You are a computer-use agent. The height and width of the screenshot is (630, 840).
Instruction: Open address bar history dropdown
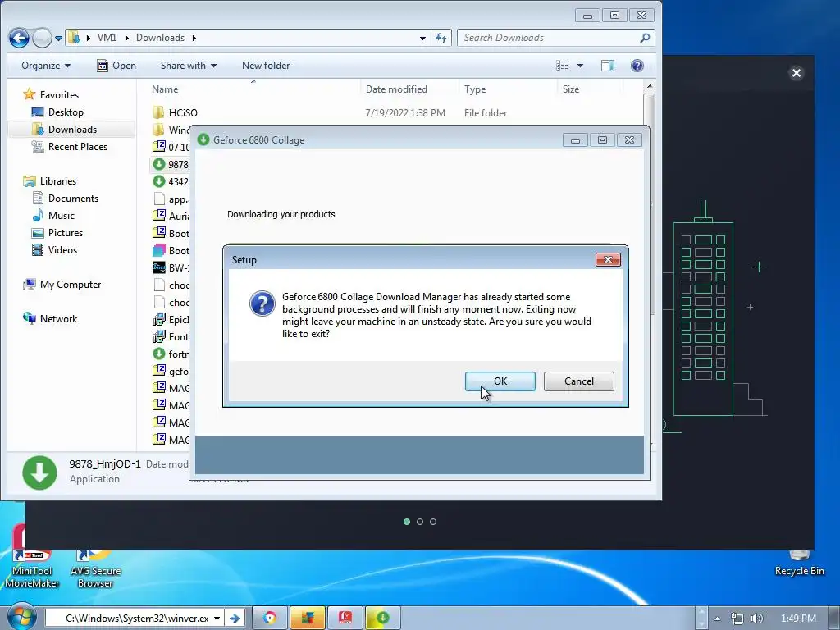[422, 38]
